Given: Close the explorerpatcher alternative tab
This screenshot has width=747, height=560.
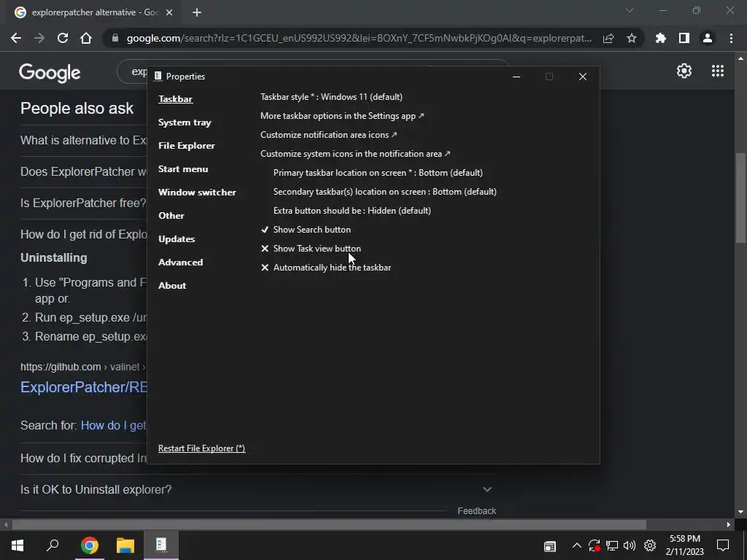Looking at the screenshot, I should (169, 12).
